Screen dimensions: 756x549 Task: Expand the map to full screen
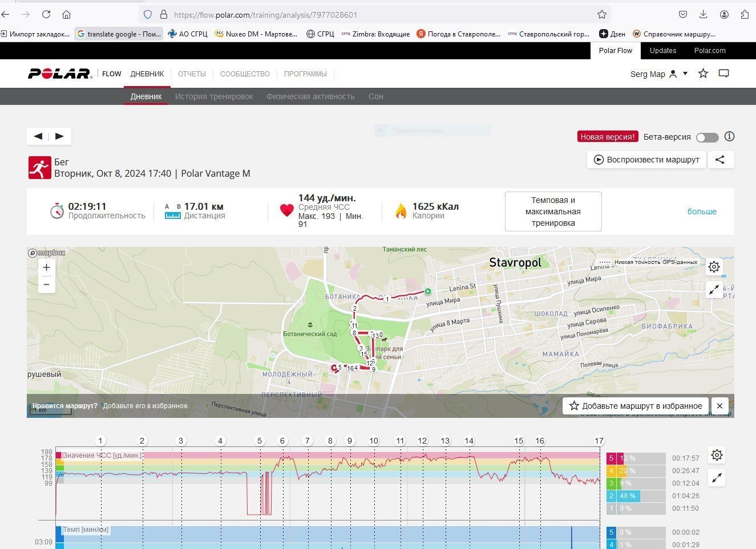[x=714, y=290]
